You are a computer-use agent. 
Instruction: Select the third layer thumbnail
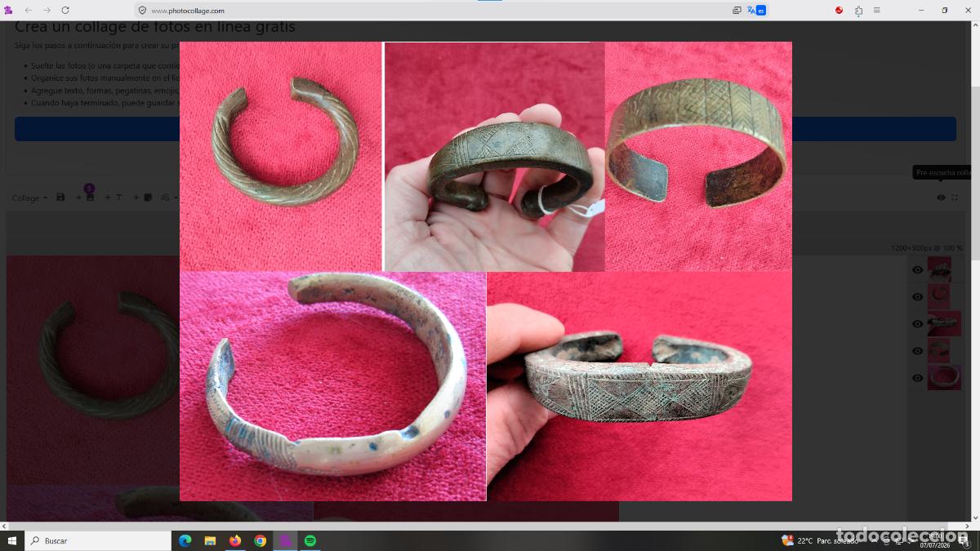coord(944,323)
